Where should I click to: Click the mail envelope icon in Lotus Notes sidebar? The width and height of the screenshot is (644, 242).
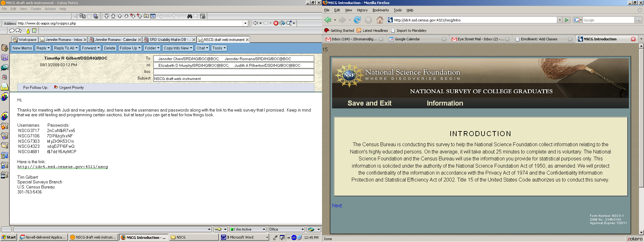pyautogui.click(x=4, y=87)
